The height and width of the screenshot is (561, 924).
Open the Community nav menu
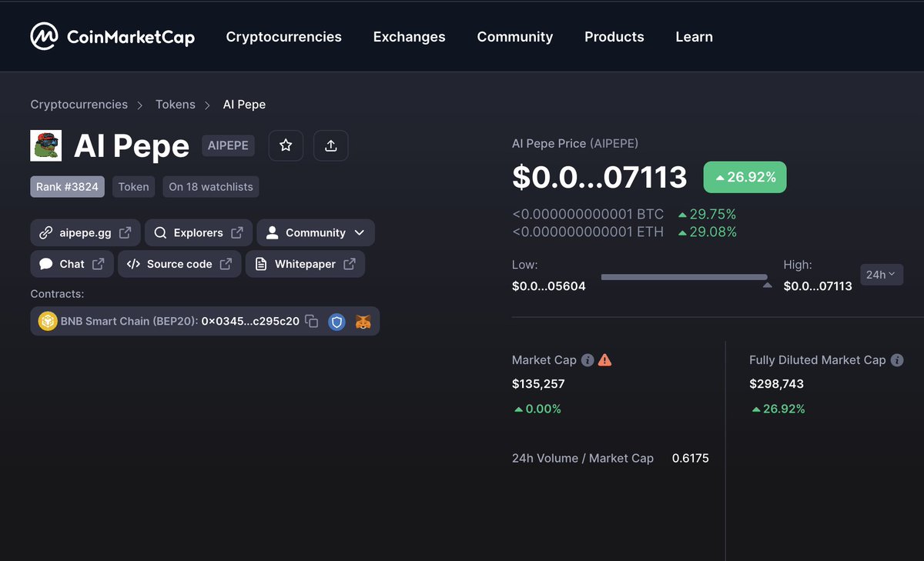(515, 37)
